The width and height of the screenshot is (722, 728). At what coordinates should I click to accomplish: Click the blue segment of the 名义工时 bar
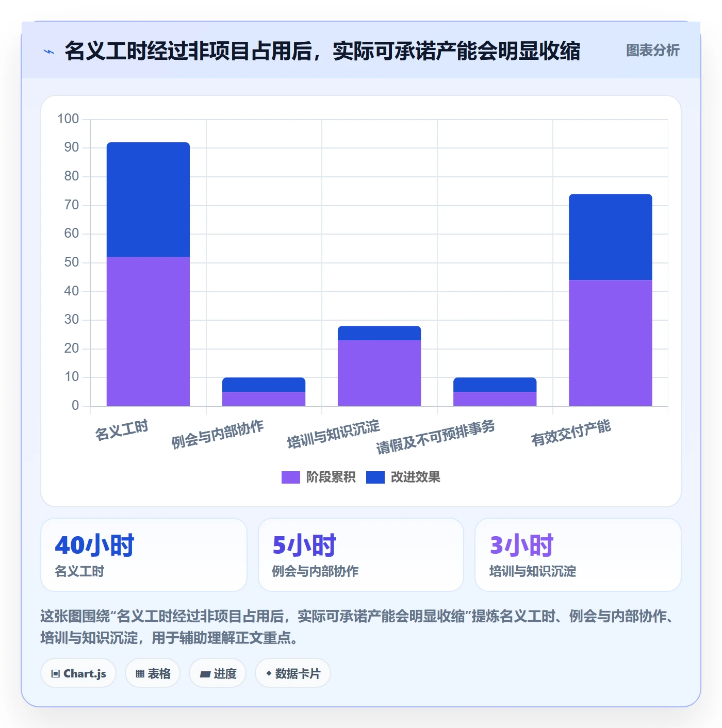pos(148,200)
